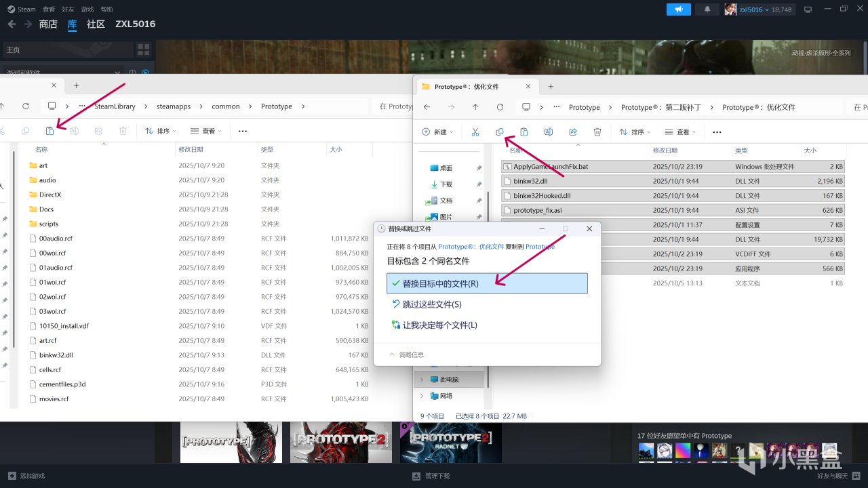Expand 简略信息 details in the replace dialog
868x488 pixels.
click(x=406, y=354)
